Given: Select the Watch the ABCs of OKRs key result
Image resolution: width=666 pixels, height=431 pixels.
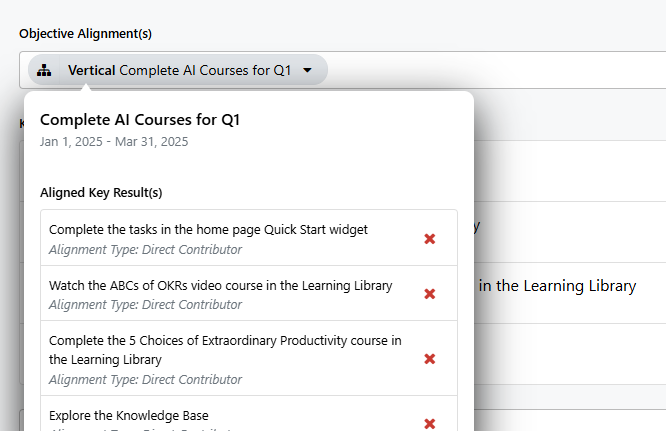Looking at the screenshot, I should pos(220,285).
